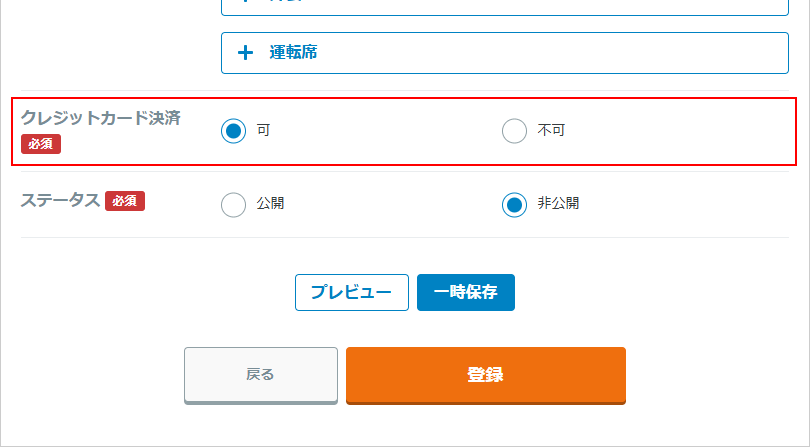Click the 可 label text
Image resolution: width=810 pixels, height=447 pixels.
pos(263,131)
